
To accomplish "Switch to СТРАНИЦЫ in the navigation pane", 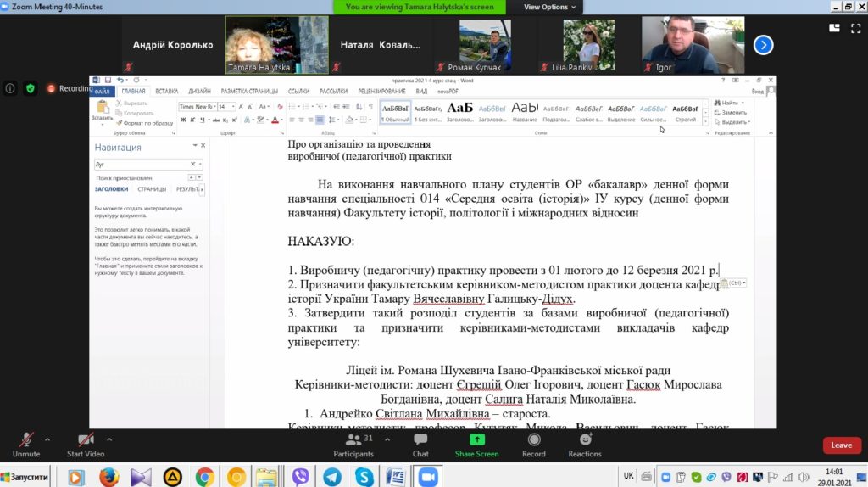I will [152, 189].
